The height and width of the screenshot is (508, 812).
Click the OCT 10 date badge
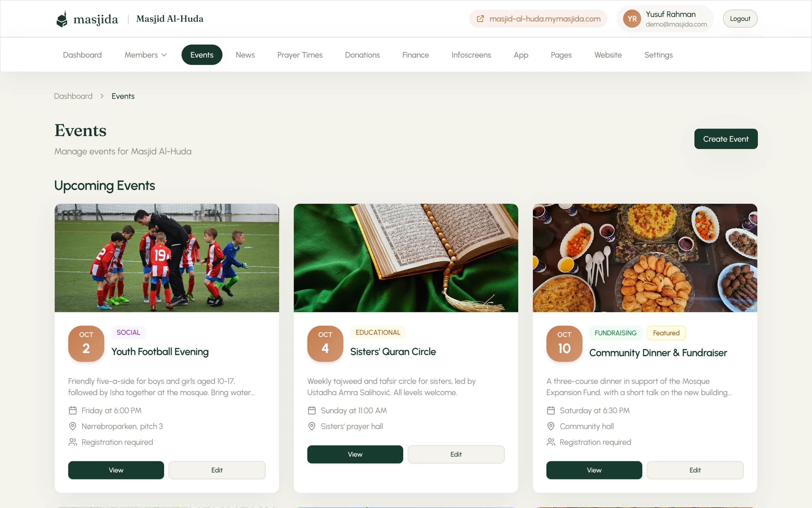(564, 343)
